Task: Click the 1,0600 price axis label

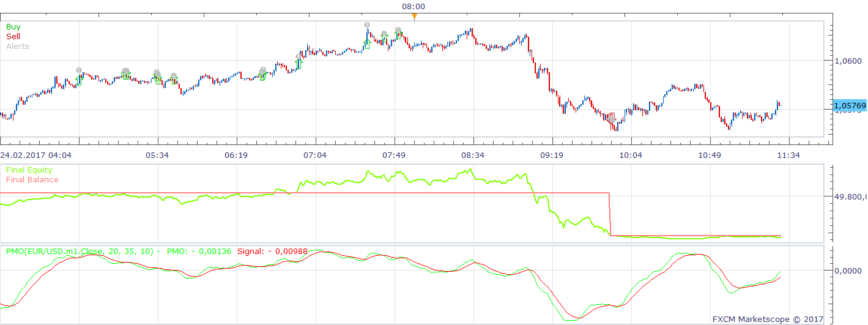Action: 847,61
